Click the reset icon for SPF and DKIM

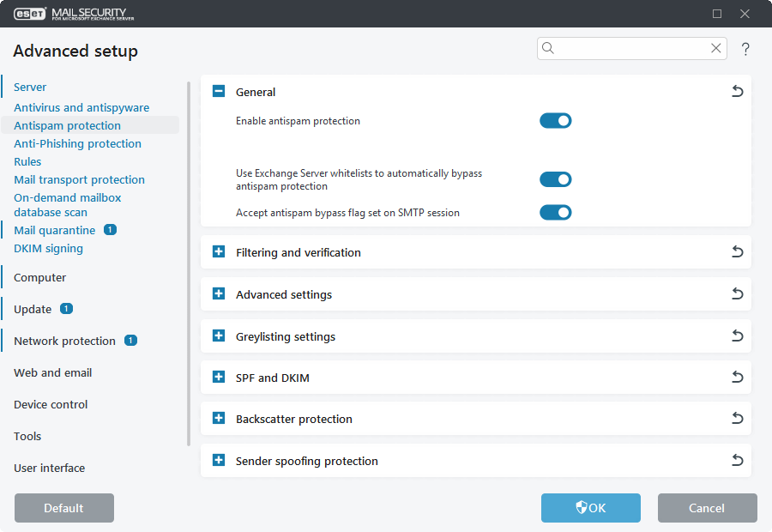coord(737,377)
